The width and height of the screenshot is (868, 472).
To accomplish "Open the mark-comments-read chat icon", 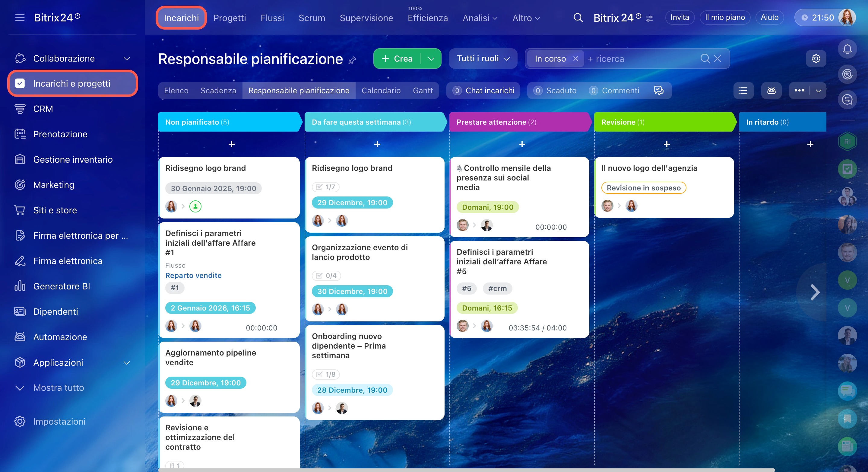I will click(658, 90).
